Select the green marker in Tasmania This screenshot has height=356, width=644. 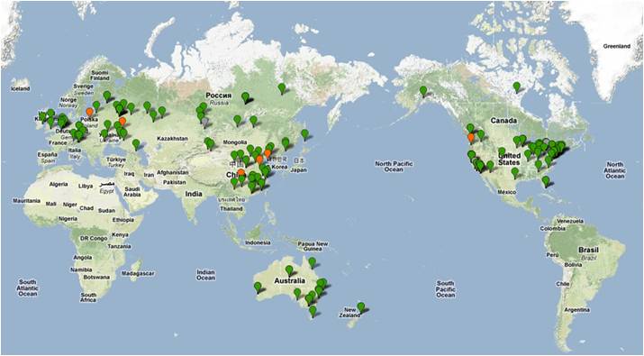313,311
